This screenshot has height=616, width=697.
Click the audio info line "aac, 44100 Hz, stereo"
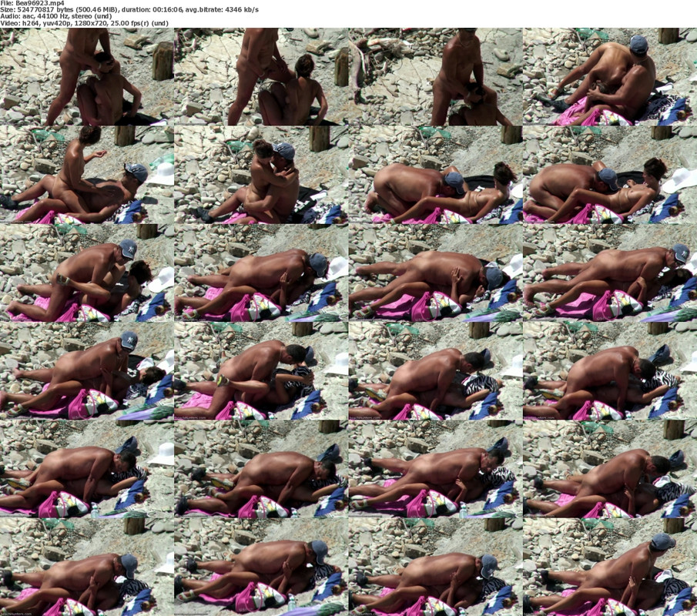tap(55, 16)
